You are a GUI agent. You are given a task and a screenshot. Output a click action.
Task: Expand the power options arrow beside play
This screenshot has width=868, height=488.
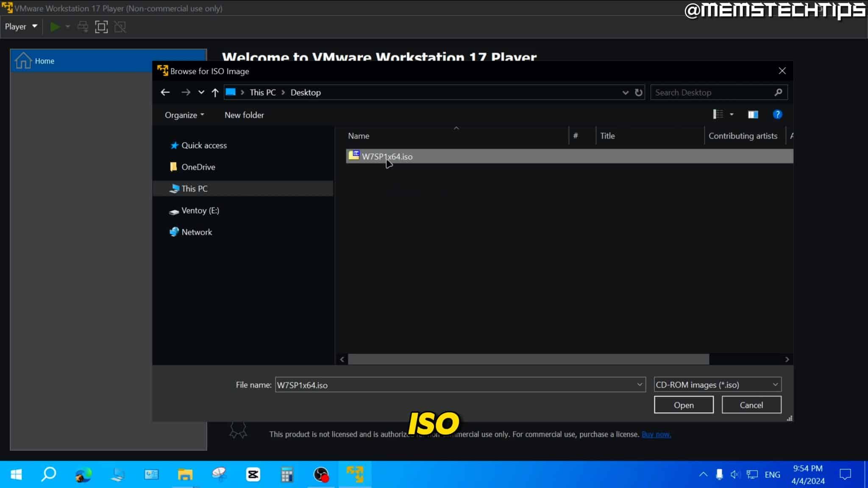point(68,27)
